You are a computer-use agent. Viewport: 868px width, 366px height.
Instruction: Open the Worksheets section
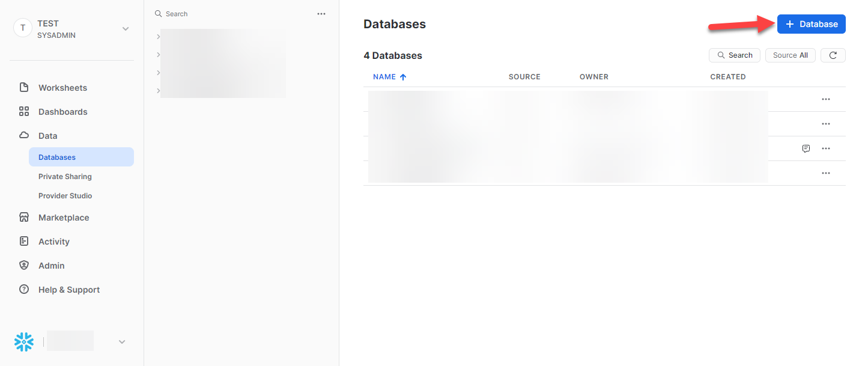click(x=62, y=87)
